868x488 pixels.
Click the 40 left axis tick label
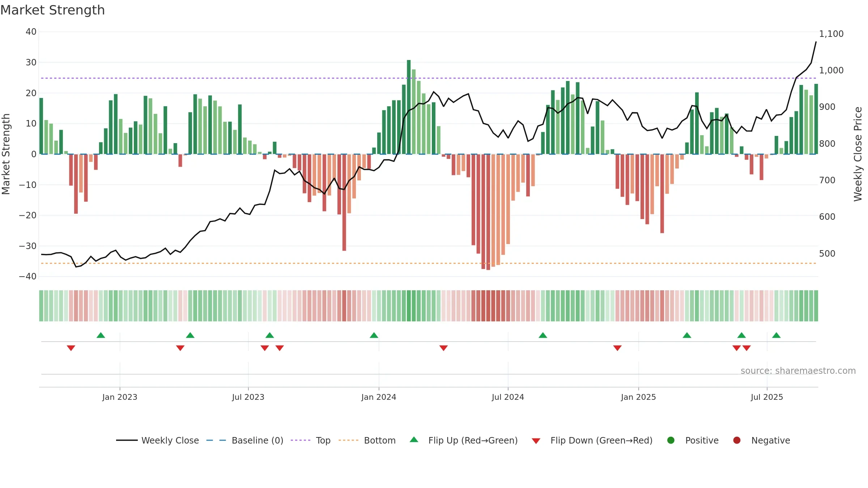click(x=31, y=32)
